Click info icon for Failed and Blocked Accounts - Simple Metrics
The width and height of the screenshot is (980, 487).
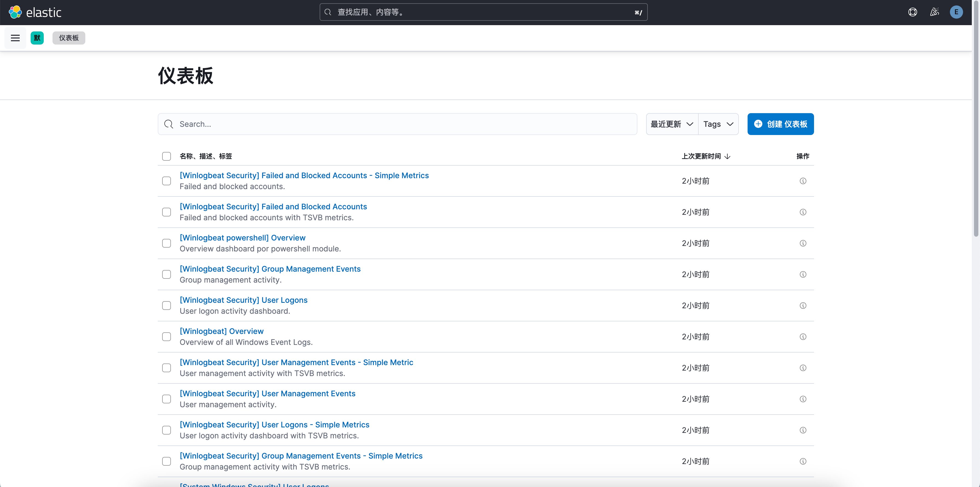click(x=803, y=181)
